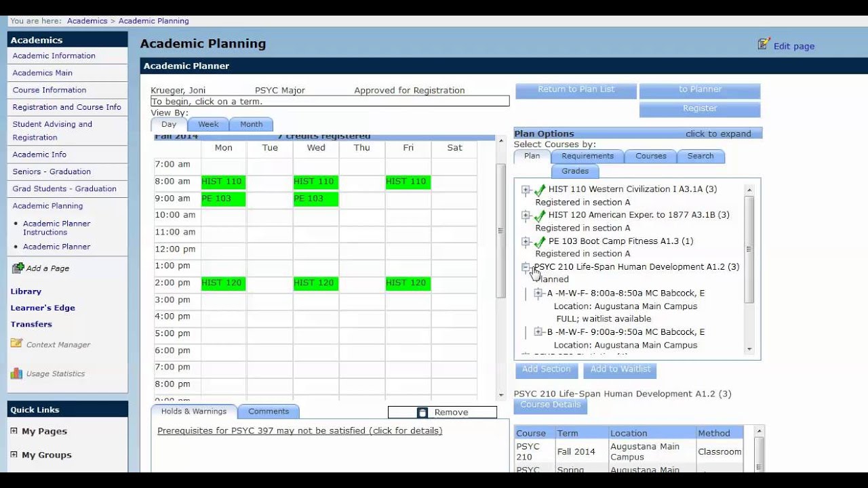Click the Edit page pencil icon
Screen dimensions: 868x488
click(x=764, y=45)
